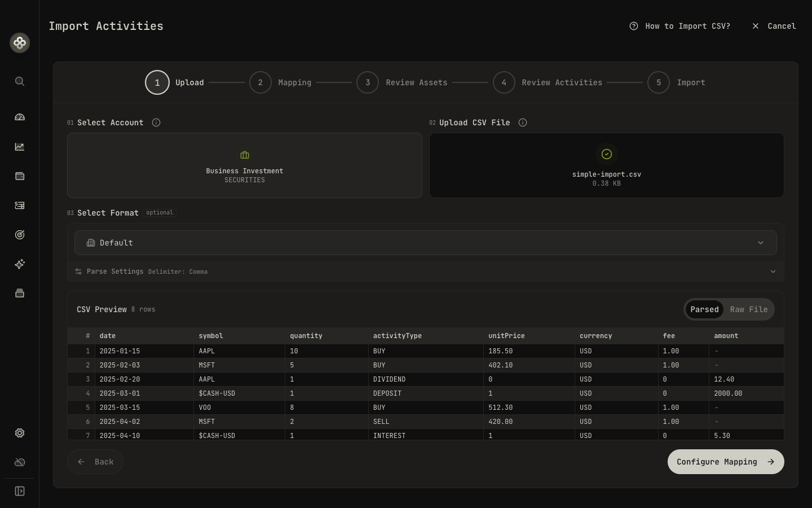This screenshot has height=508, width=812.
Task: Click the Back button
Action: tap(95, 462)
